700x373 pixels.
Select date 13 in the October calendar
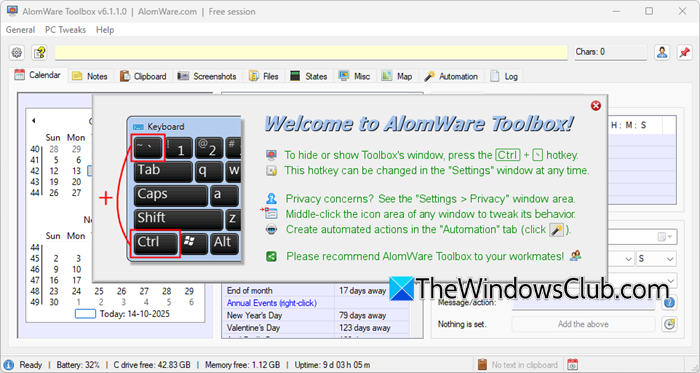pyautogui.click(x=76, y=171)
